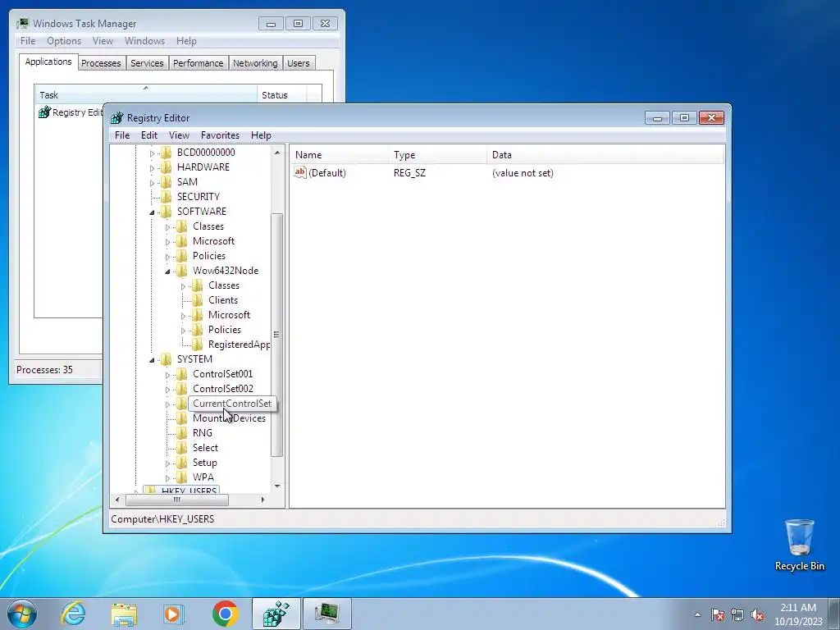Click the SYSTEM folder icon
Viewport: 840px width, 630px height.
[166, 359]
